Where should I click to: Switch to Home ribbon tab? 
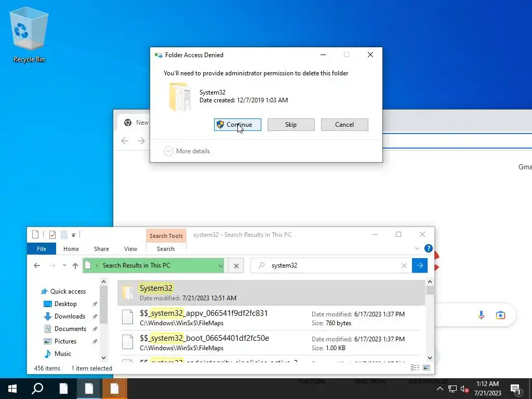point(71,249)
